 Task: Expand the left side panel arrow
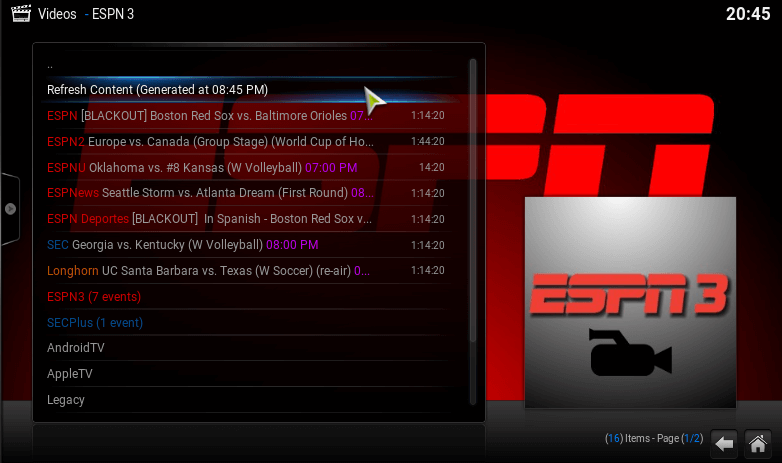point(10,209)
